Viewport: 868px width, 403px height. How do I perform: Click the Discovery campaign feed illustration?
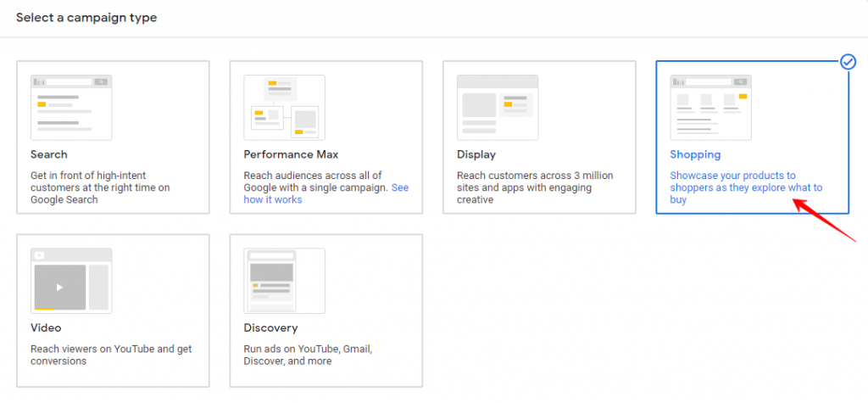click(x=285, y=281)
